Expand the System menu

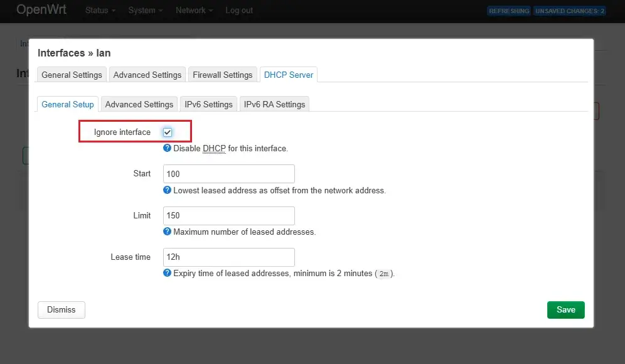pyautogui.click(x=146, y=11)
